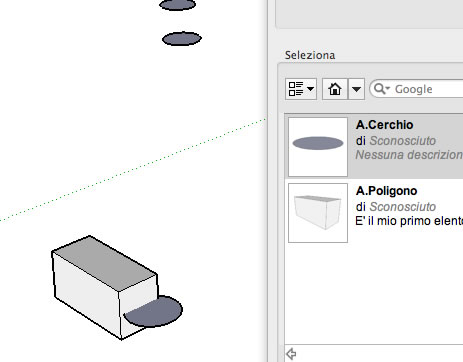Select the dark top face of the box
The width and height of the screenshot is (463, 362).
pos(105,262)
